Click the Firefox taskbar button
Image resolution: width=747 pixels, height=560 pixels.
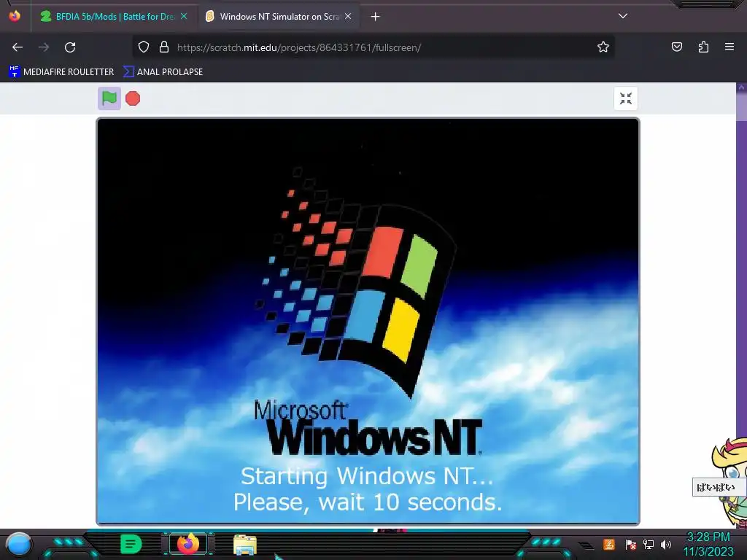[188, 544]
